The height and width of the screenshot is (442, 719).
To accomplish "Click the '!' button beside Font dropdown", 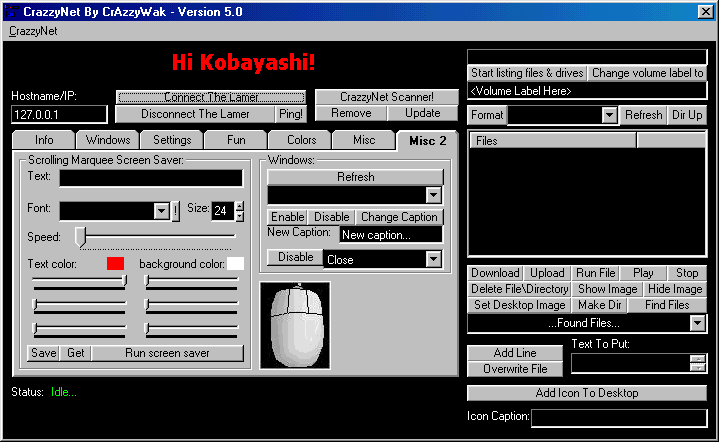I will pyautogui.click(x=176, y=210).
